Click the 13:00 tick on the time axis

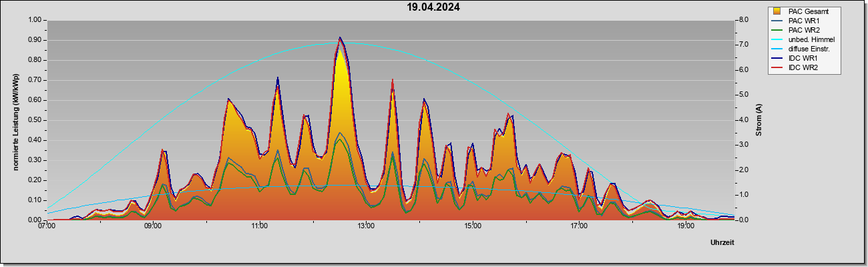click(x=366, y=226)
